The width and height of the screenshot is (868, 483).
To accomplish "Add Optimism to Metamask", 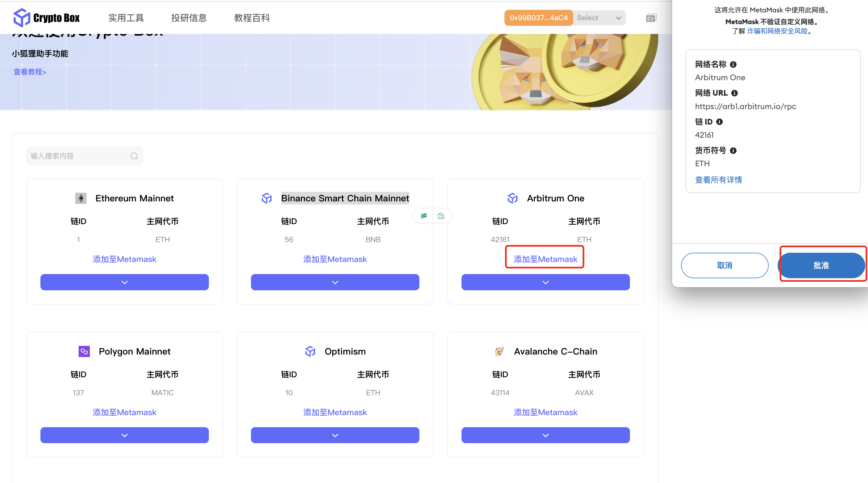I will [335, 412].
